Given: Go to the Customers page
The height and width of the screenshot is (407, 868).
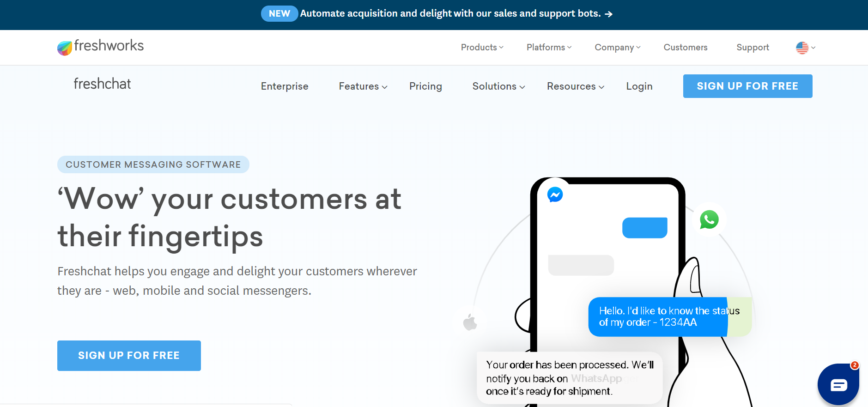Looking at the screenshot, I should (x=686, y=47).
